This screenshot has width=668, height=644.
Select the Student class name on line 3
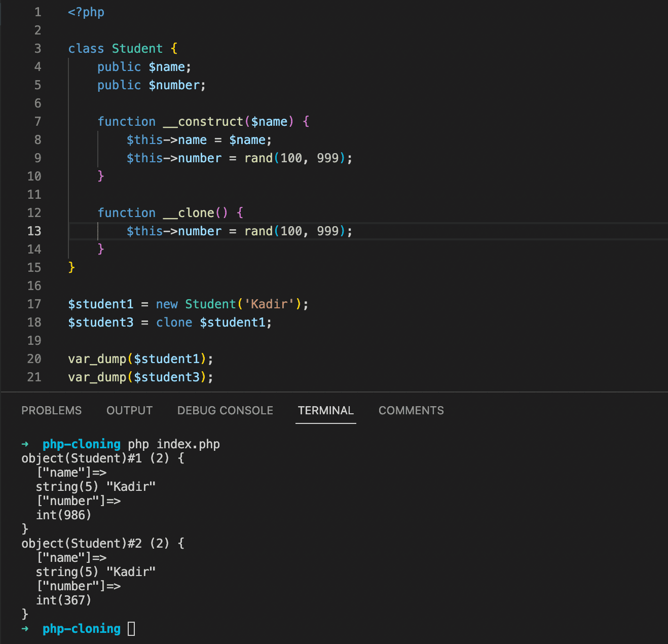(x=137, y=48)
